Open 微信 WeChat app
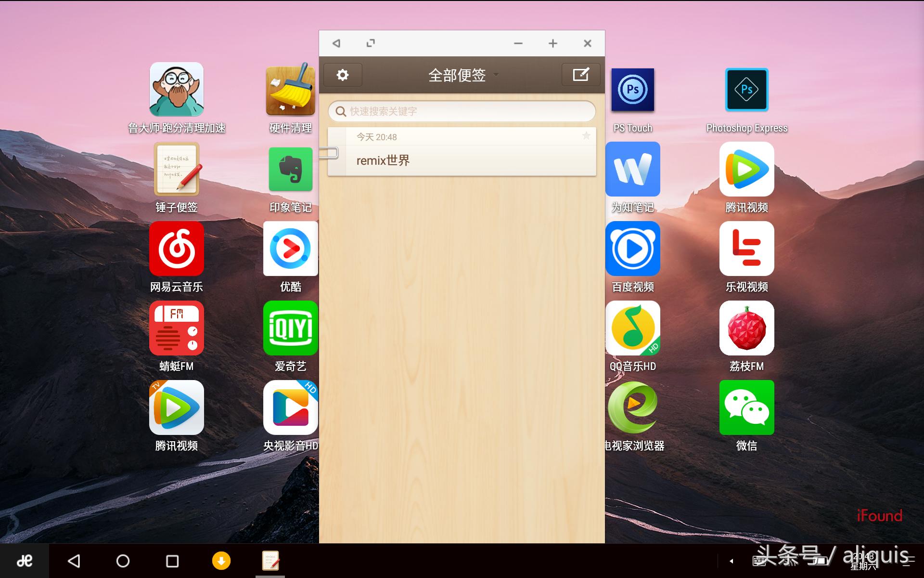The image size is (924, 578). (x=746, y=407)
